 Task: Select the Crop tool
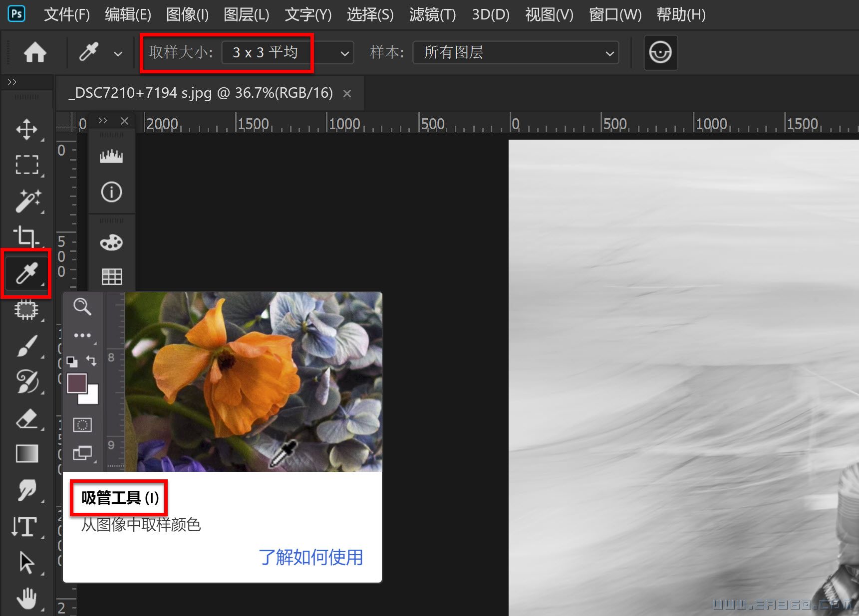tap(26, 236)
